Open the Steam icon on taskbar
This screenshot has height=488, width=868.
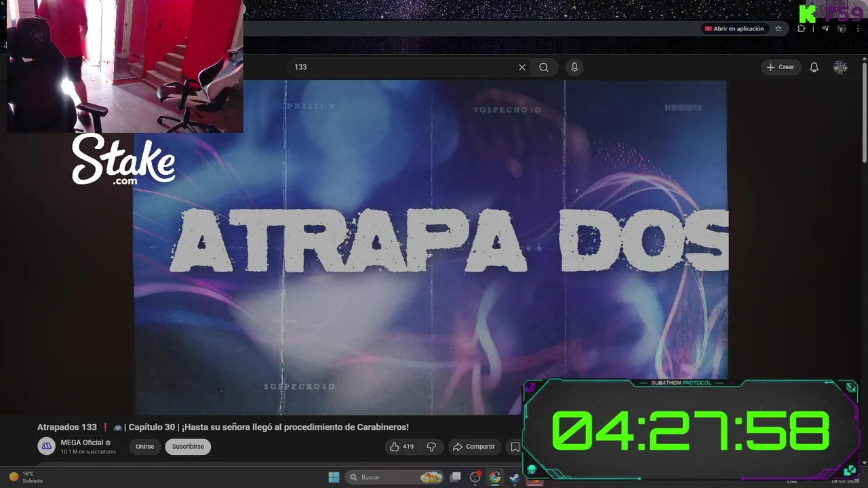point(515,477)
